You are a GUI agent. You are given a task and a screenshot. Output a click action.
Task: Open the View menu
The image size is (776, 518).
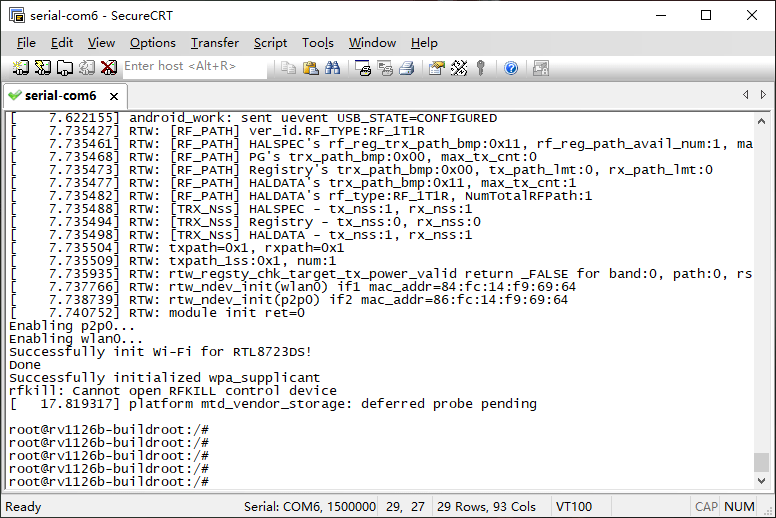coord(101,43)
